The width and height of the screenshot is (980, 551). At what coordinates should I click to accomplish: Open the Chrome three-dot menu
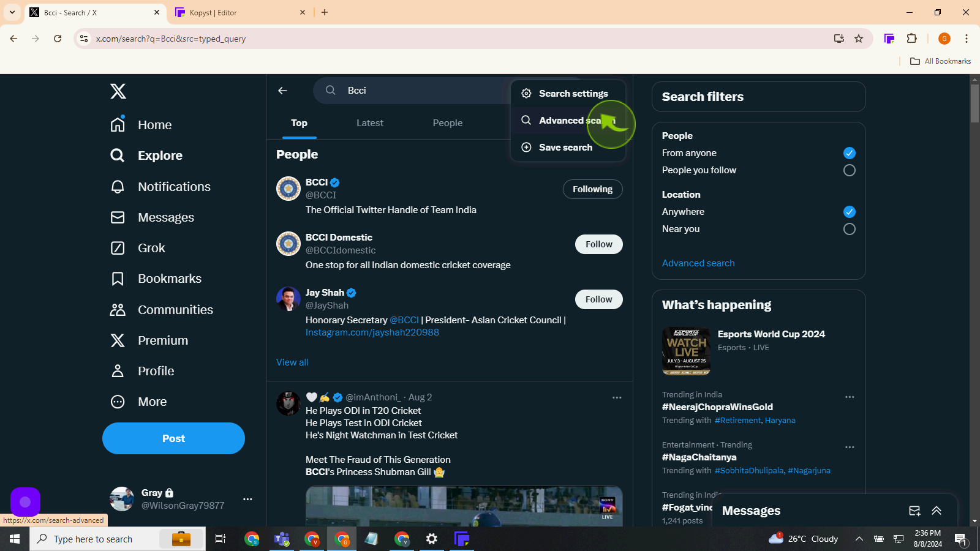(967, 39)
